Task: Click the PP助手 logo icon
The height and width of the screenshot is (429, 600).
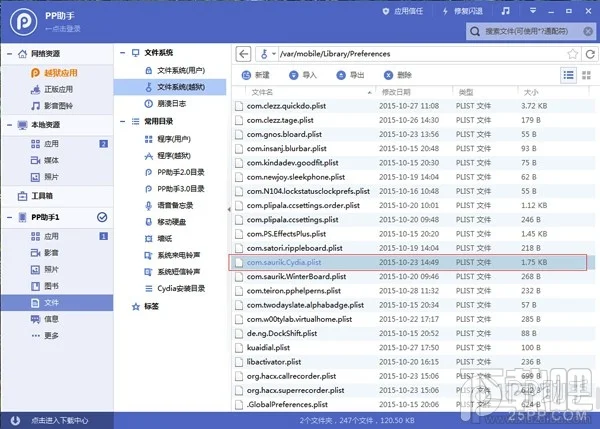Action: click(x=24, y=22)
